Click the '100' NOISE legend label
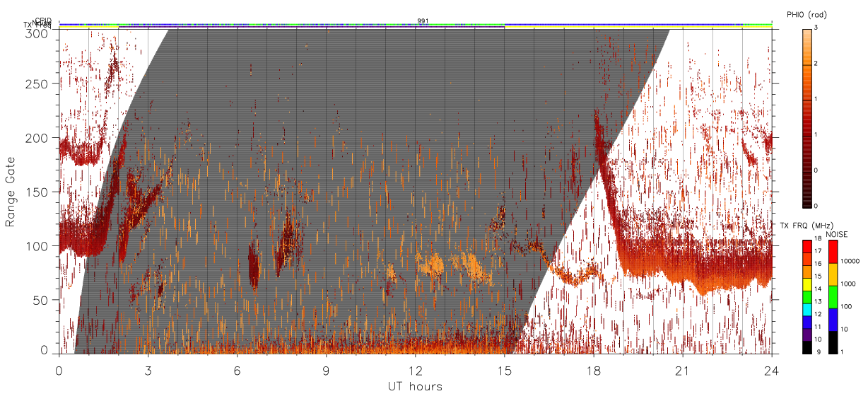 [x=847, y=306]
